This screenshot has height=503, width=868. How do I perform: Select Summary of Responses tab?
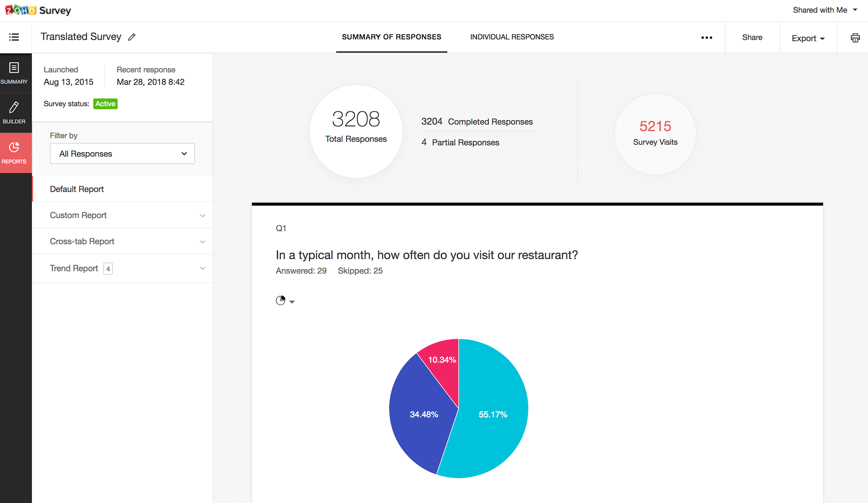tap(391, 37)
